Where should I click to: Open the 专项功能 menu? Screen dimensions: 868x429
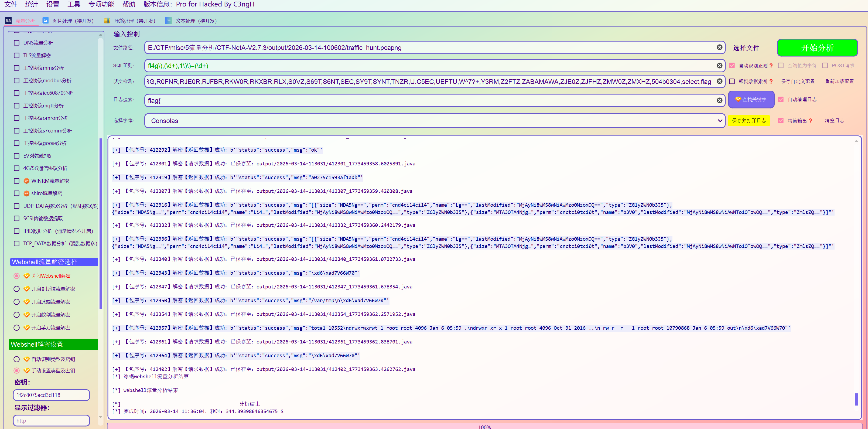click(101, 4)
